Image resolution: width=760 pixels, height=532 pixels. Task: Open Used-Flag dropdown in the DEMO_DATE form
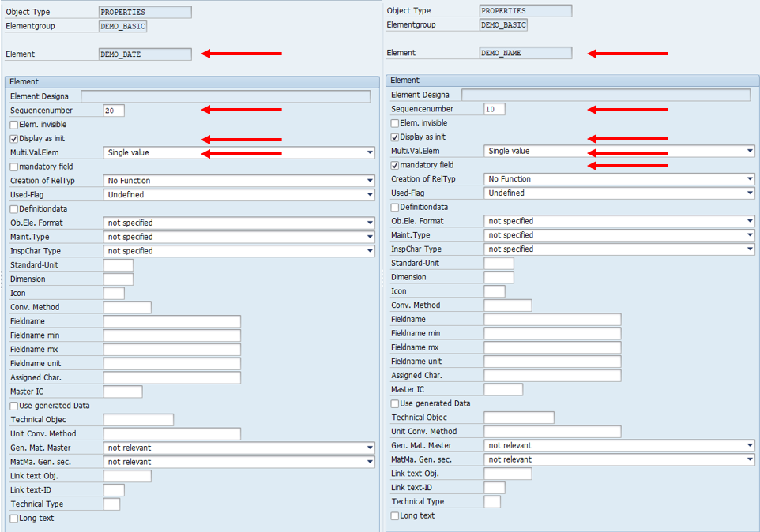coord(369,195)
